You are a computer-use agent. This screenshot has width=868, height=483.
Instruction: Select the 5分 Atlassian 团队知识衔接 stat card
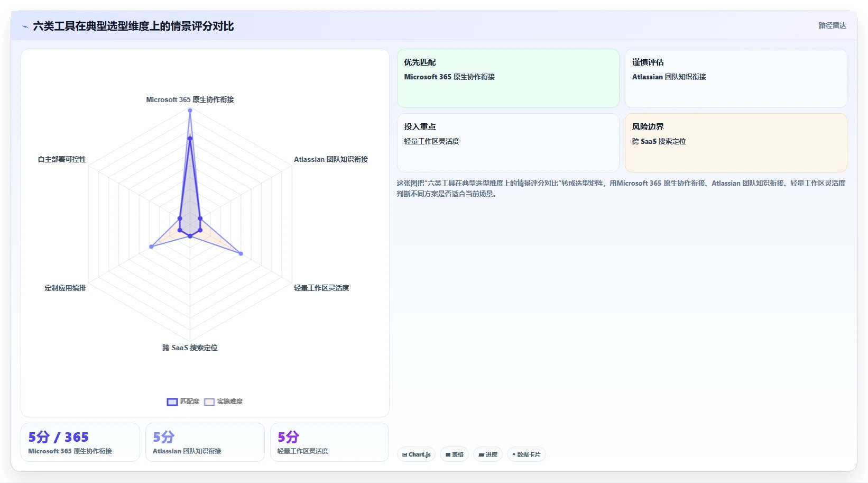[205, 442]
